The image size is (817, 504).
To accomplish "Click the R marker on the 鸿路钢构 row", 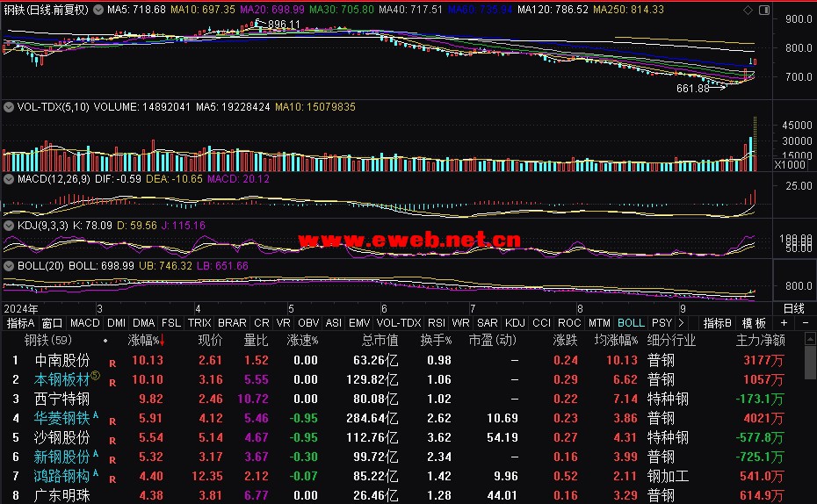I will pos(112,479).
